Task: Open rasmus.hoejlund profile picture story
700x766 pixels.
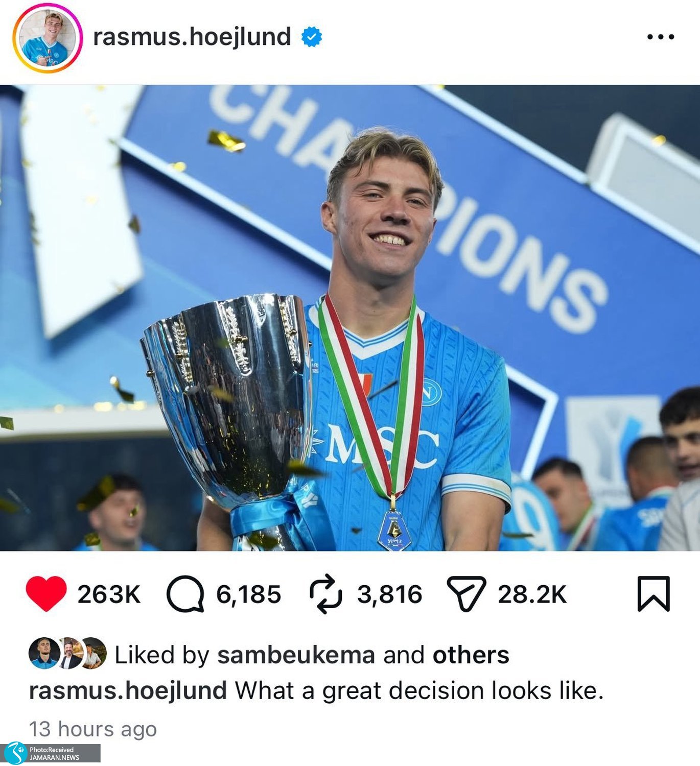Action: point(48,38)
